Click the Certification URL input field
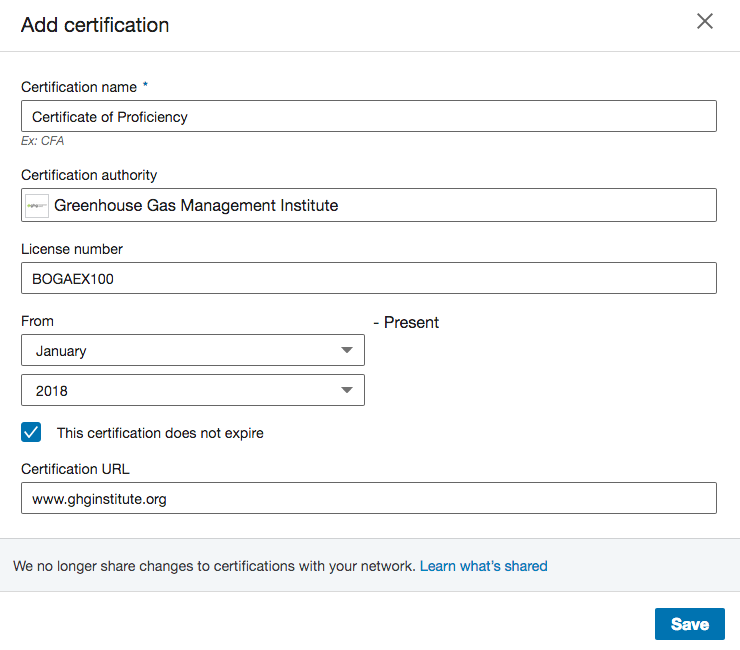Screen dimensions: 740x650 369,498
